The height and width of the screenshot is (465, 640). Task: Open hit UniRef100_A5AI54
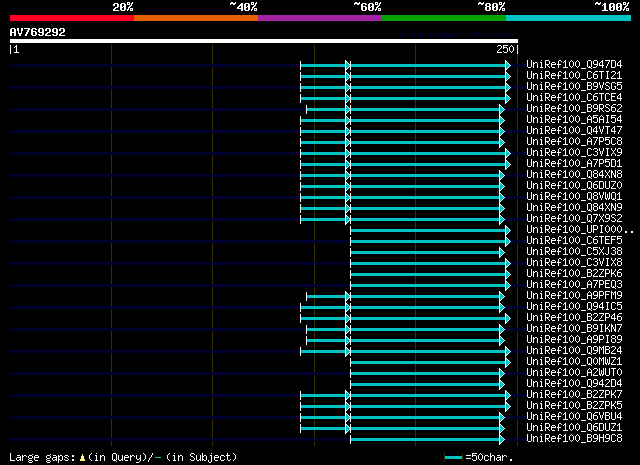pos(574,120)
